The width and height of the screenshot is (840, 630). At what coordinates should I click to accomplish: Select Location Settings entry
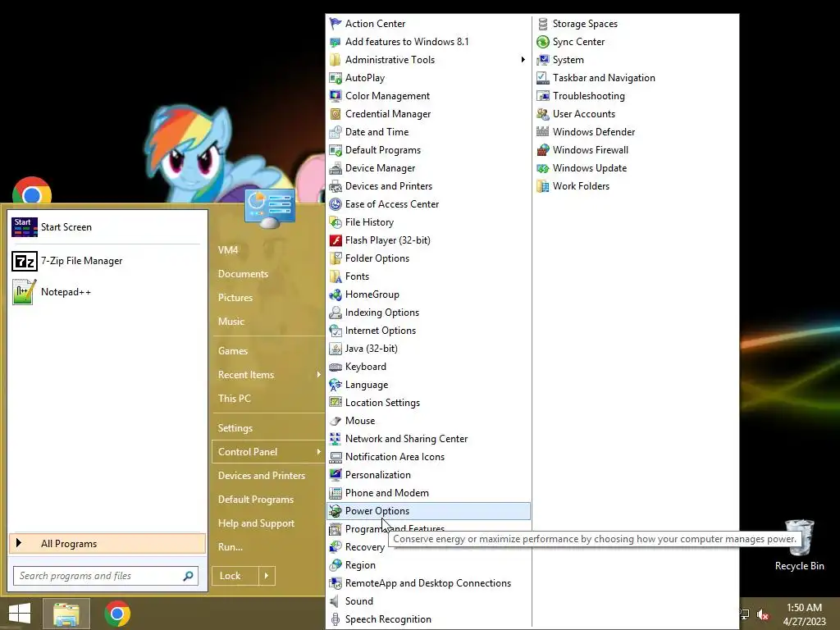(428, 403)
